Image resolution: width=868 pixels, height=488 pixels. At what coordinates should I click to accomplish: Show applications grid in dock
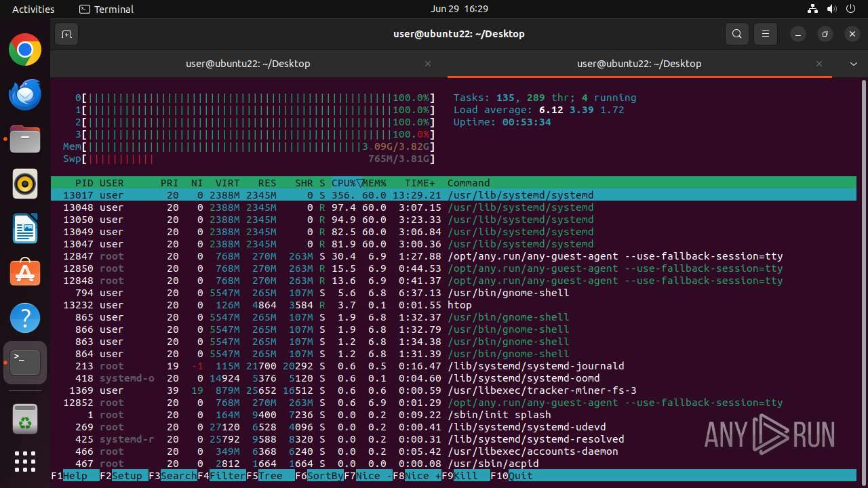point(25,462)
